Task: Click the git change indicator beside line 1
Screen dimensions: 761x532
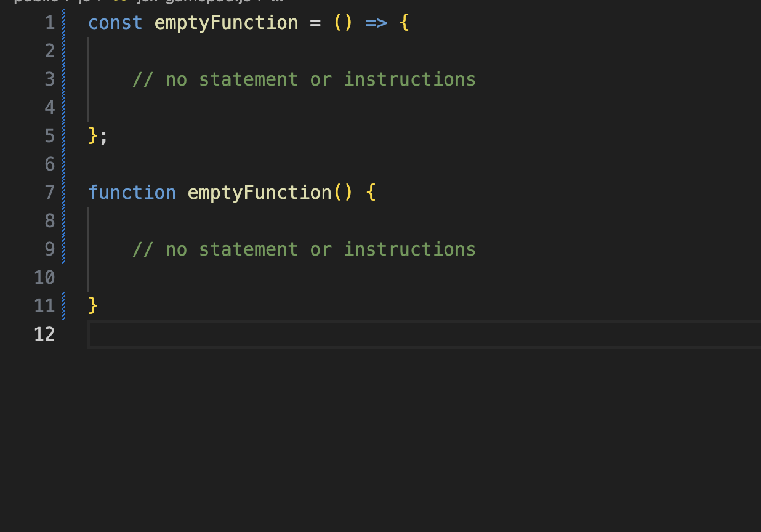Action: click(63, 22)
